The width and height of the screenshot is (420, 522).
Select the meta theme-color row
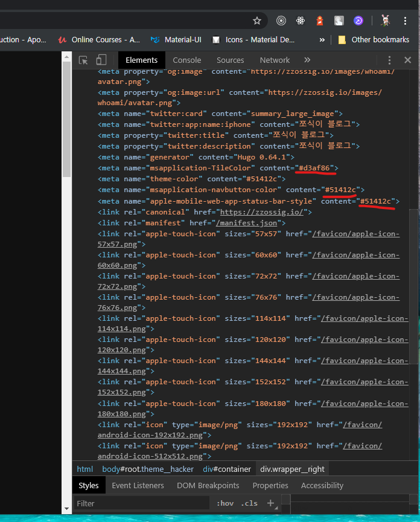[x=191, y=179]
